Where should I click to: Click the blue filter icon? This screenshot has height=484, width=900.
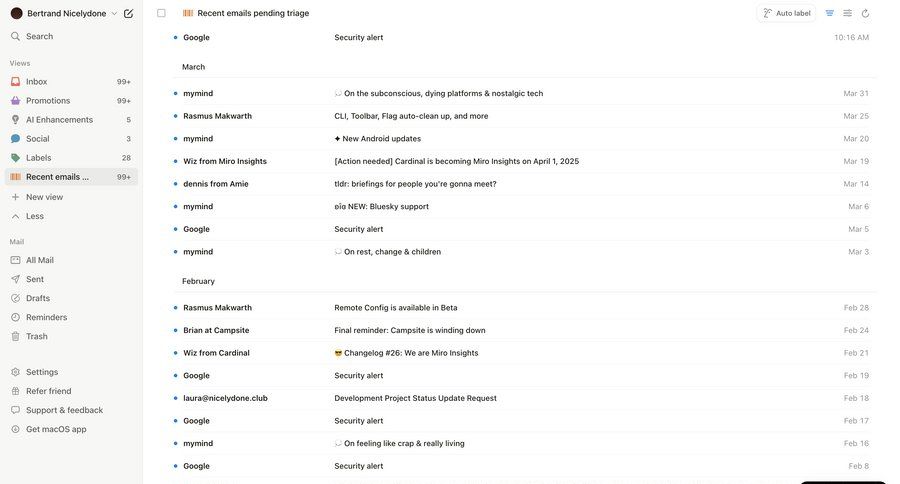click(830, 13)
